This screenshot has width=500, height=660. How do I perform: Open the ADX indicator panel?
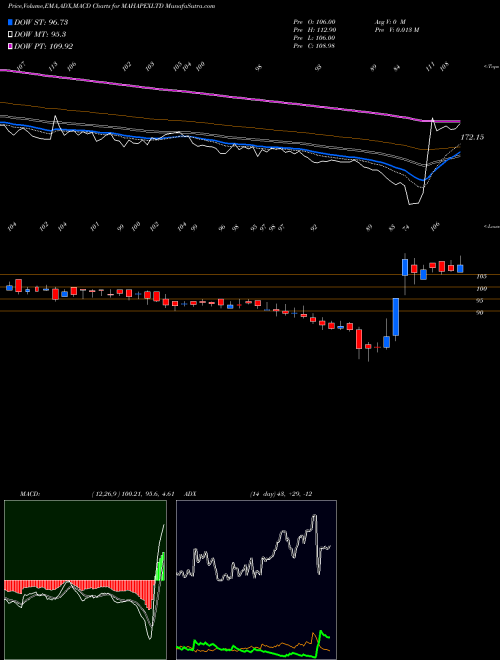256,580
